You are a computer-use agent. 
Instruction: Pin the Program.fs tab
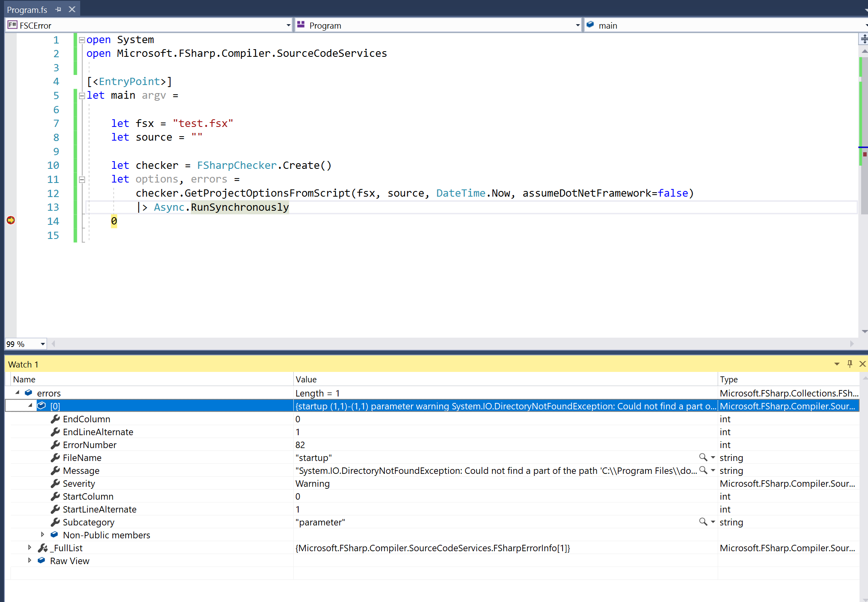pos(58,9)
